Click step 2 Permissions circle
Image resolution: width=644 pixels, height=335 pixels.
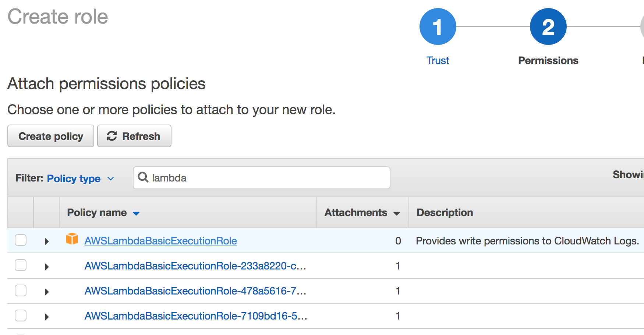548,27
